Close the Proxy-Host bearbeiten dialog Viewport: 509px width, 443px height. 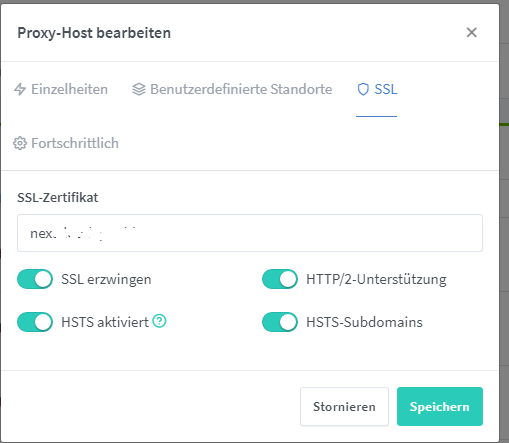(x=472, y=32)
